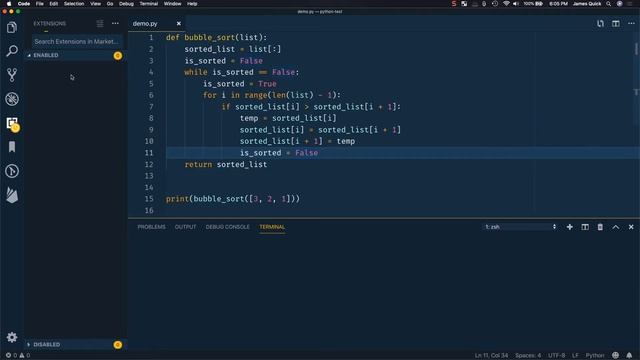Open the Extensions view icon
The height and width of the screenshot is (360, 640).
point(12,123)
